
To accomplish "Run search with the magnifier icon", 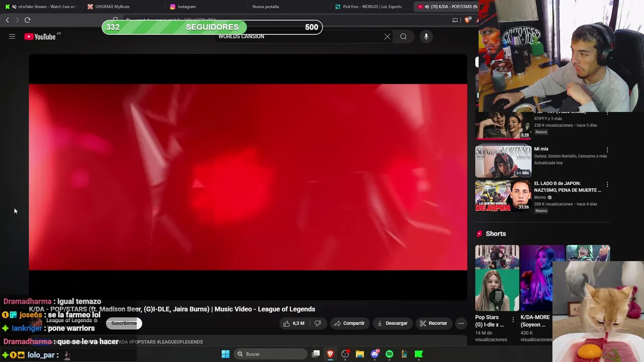I will tap(404, 36).
